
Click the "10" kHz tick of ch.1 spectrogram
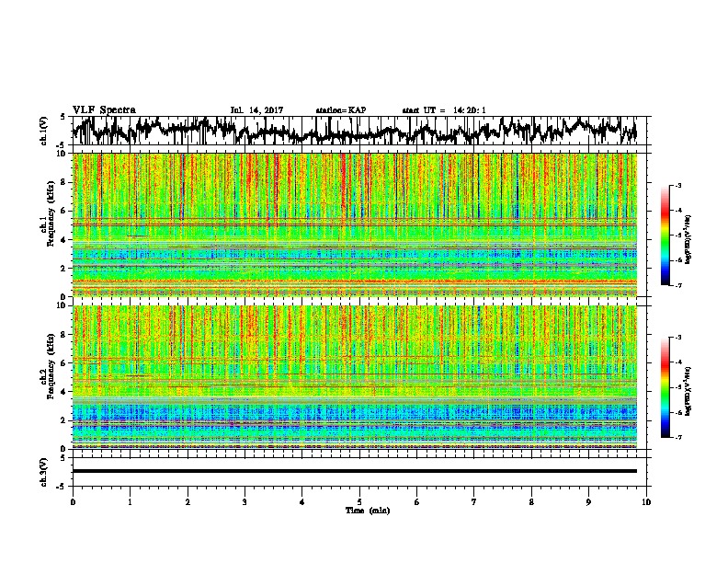pyautogui.click(x=63, y=154)
